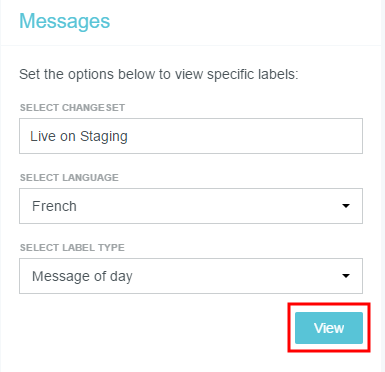Click the Messages panel header bar

click(x=191, y=22)
